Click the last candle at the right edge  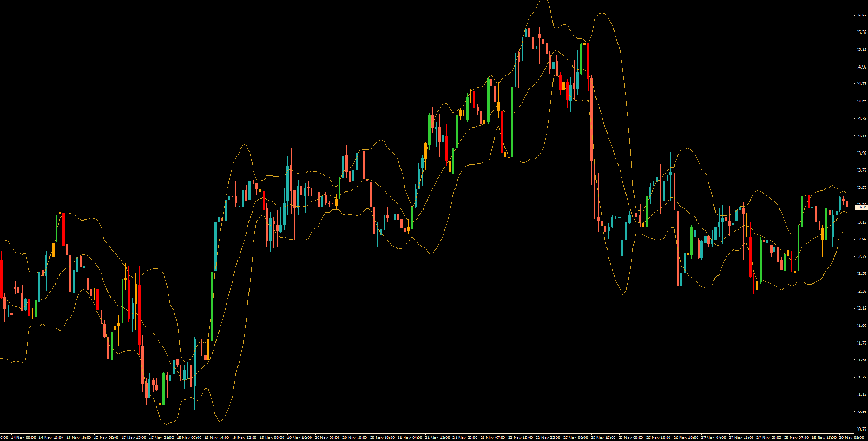coord(846,205)
